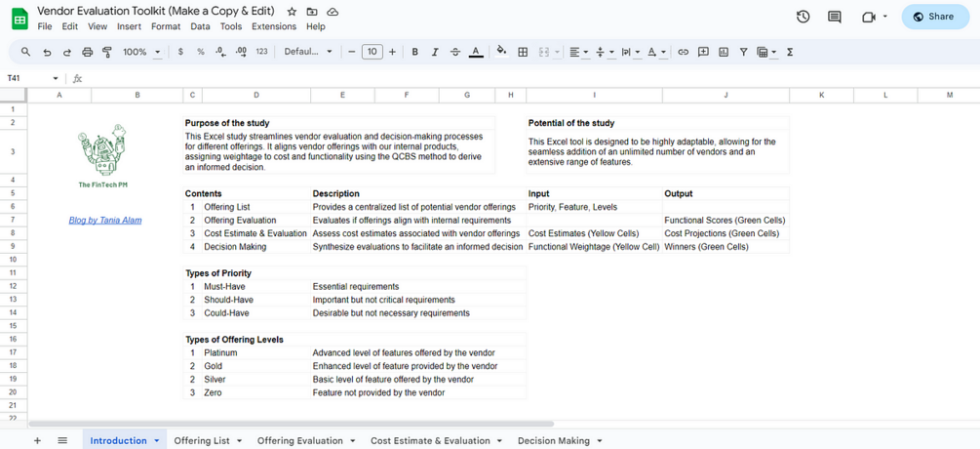Decrease decimal places
The image size is (980, 449).
[x=220, y=52]
